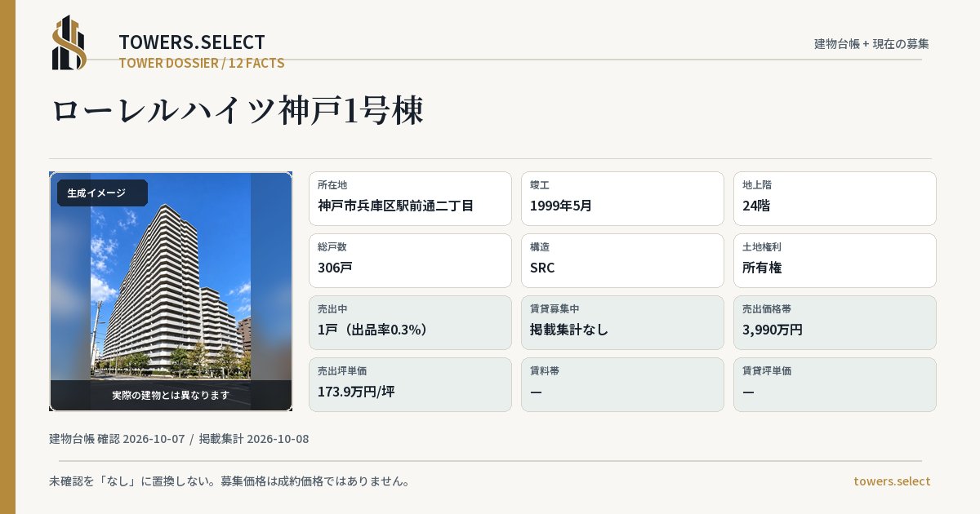This screenshot has height=514, width=980.
Task: Click the 建物台帳 確認 2026-10-07 date
Action: coord(117,439)
